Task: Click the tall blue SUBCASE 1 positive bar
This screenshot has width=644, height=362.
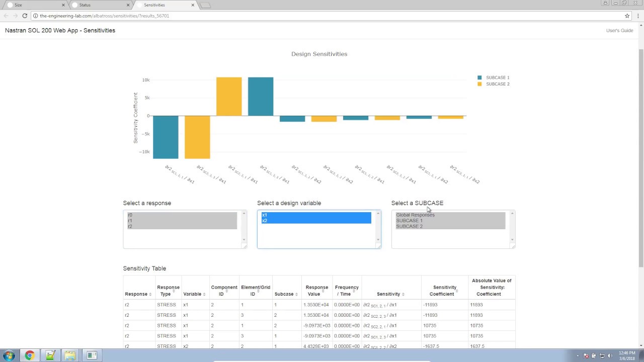Action: coord(261,97)
